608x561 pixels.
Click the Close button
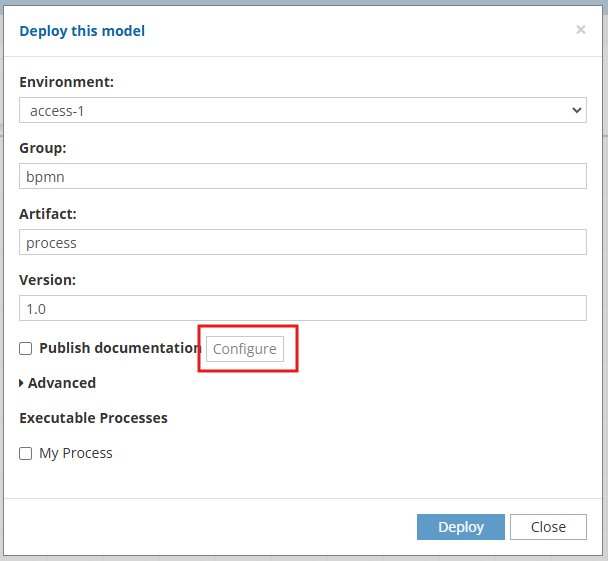click(548, 527)
